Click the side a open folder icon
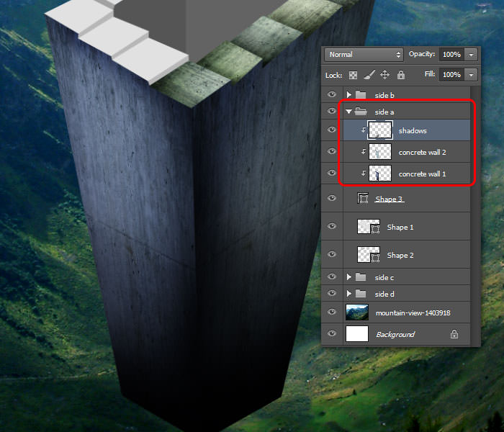Image resolution: width=504 pixels, height=432 pixels. pyautogui.click(x=361, y=111)
